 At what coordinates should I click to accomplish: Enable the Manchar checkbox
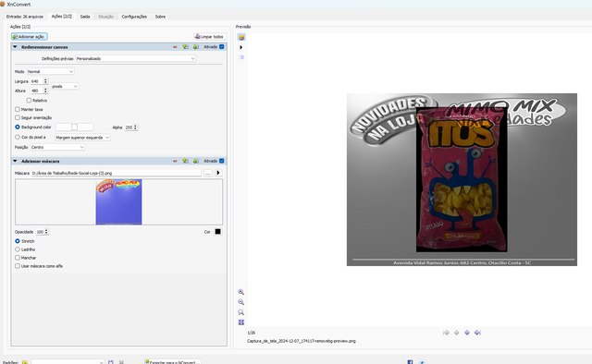pos(18,258)
